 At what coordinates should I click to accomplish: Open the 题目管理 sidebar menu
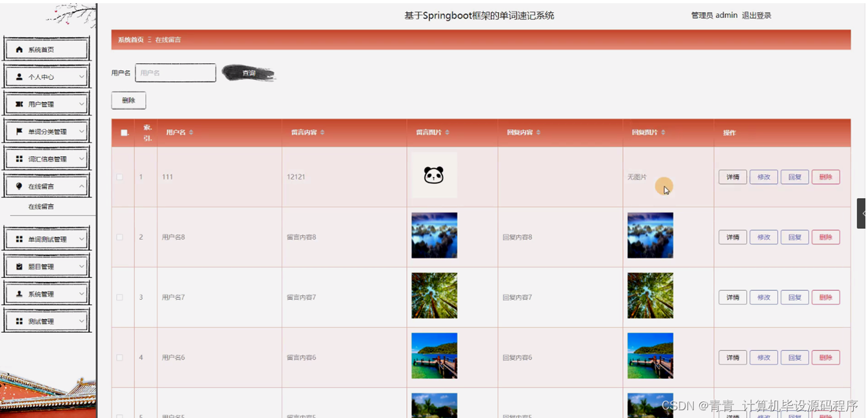click(x=46, y=266)
